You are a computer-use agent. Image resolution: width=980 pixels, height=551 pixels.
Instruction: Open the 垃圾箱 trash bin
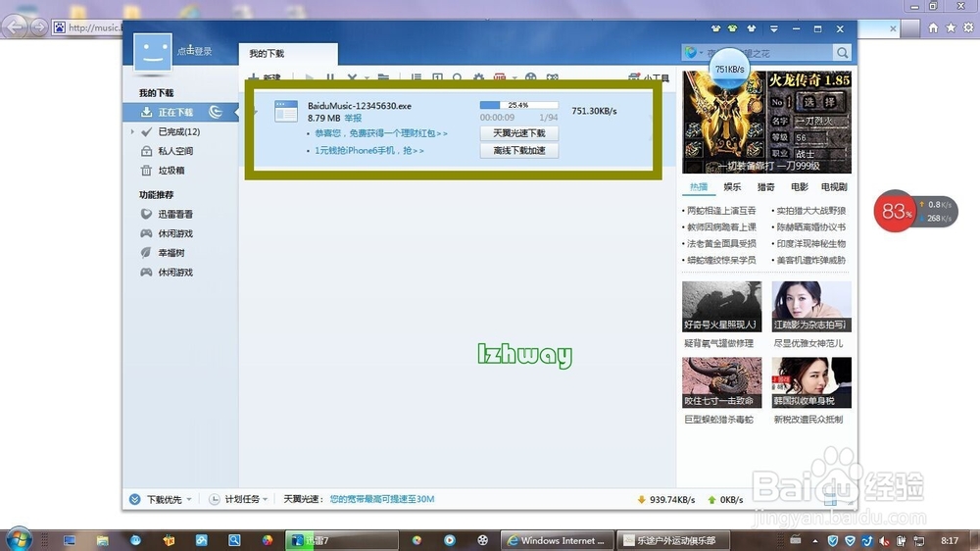point(171,171)
